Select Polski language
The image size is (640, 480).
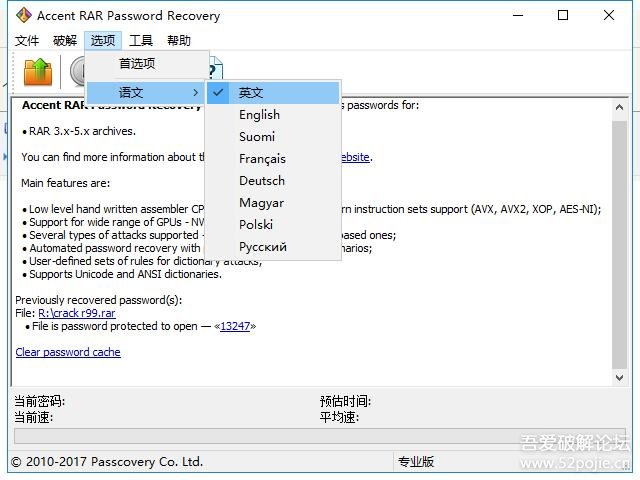273,225
